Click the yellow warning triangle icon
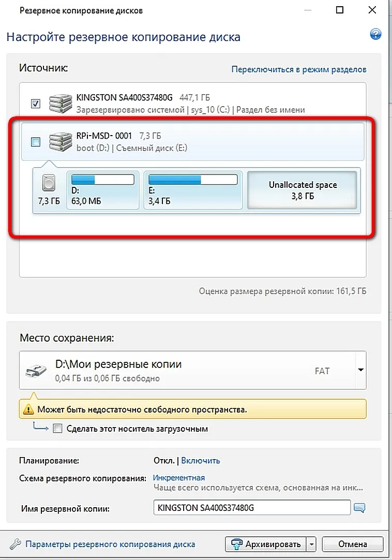Viewport: 392px width, 559px height. tap(28, 410)
